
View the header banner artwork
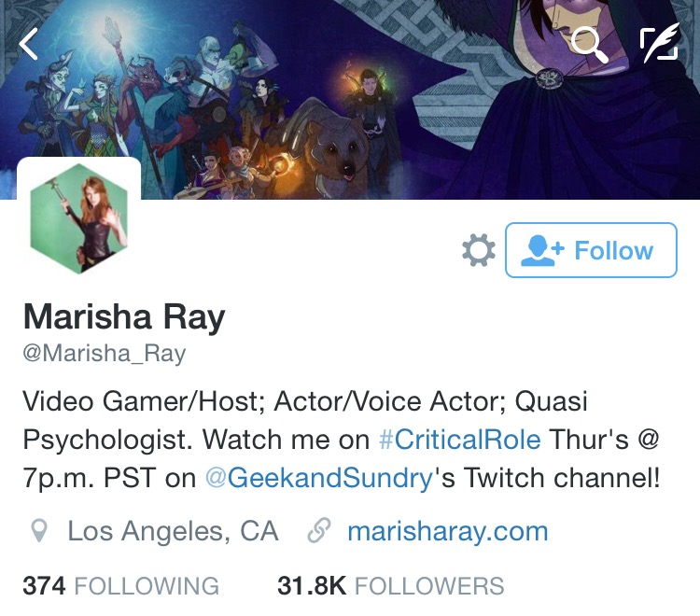(x=350, y=99)
